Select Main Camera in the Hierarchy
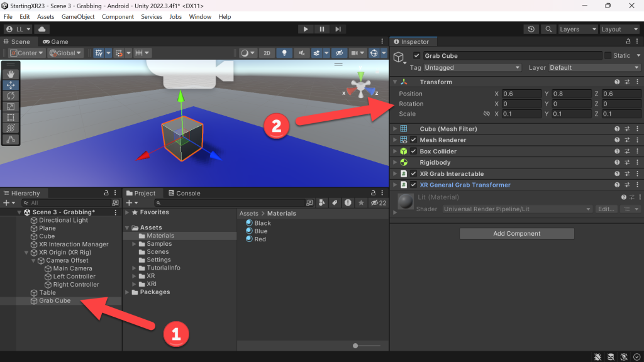The height and width of the screenshot is (362, 644). (73, 268)
